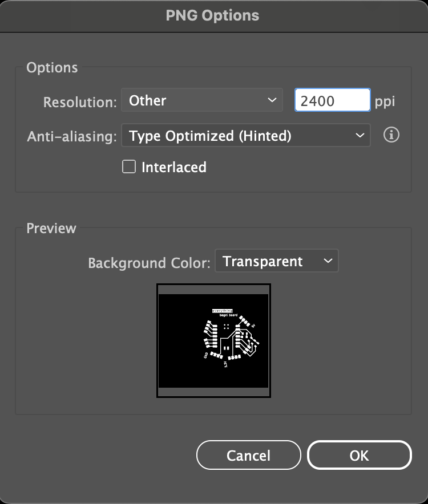Click the Anti-aliasing label

[72, 136]
